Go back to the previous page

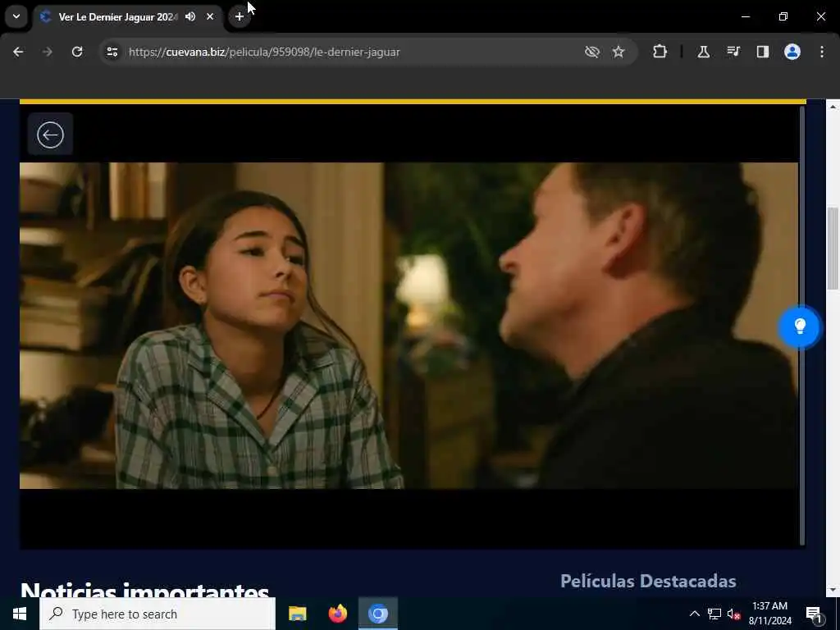point(18,52)
